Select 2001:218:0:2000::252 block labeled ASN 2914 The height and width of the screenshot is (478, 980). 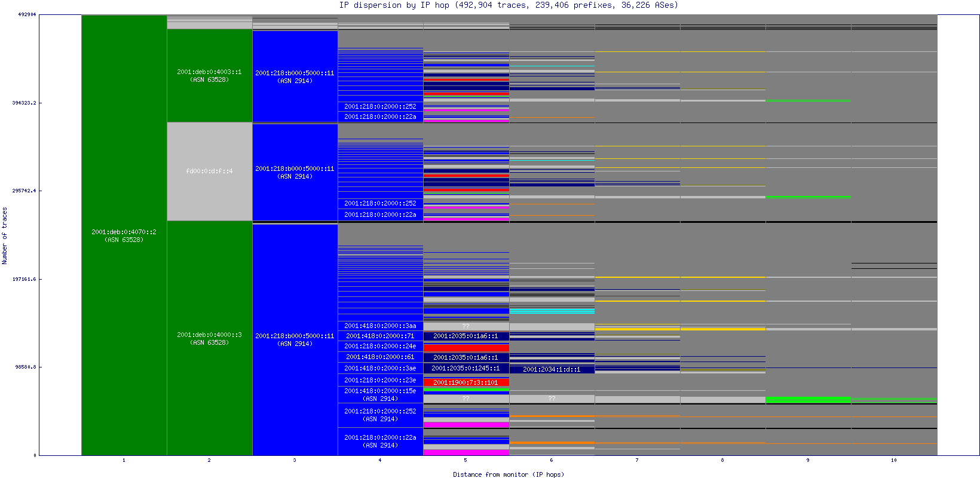380,415
